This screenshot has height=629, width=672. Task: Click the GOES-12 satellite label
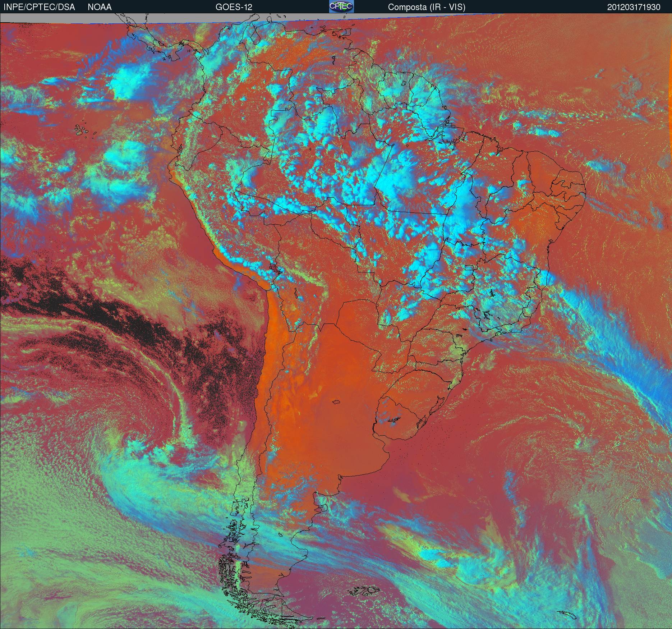coord(234,7)
